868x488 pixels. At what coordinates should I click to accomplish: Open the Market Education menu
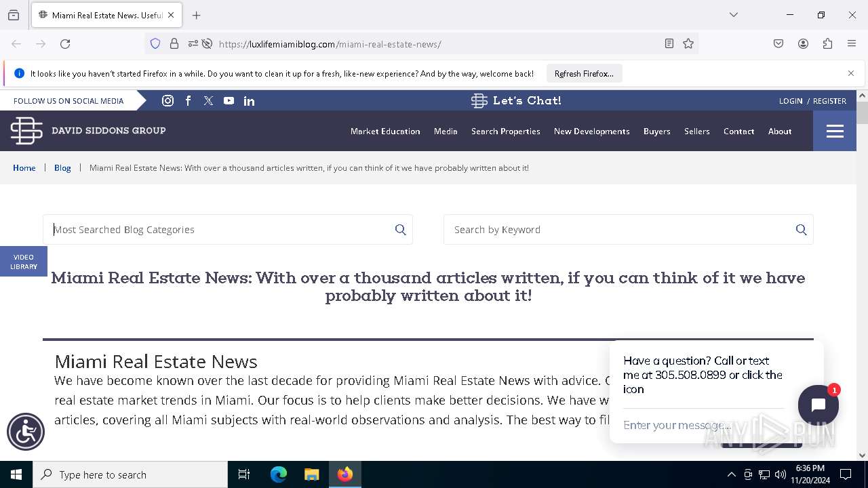point(385,131)
